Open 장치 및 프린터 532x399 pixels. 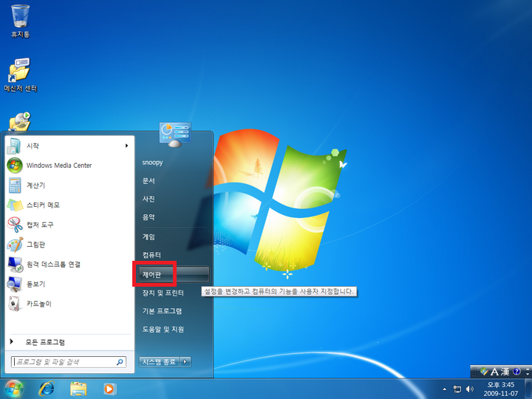pos(163,293)
